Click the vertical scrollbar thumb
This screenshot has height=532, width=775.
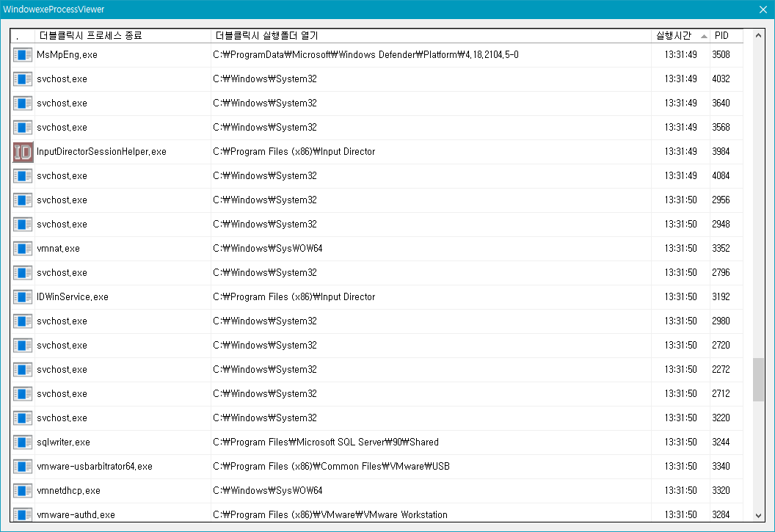(758, 380)
